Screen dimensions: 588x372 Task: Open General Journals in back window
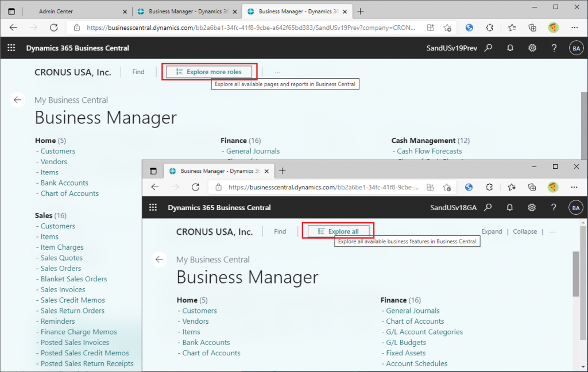coord(253,151)
